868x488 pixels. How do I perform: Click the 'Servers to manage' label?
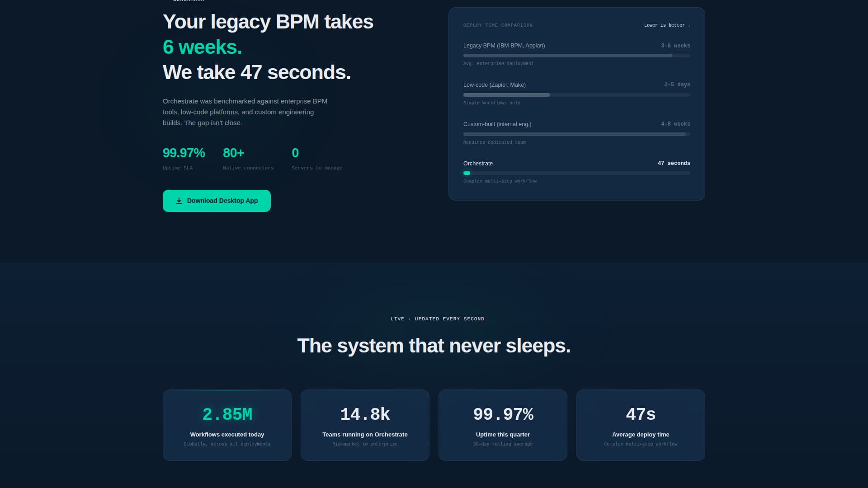coord(317,168)
